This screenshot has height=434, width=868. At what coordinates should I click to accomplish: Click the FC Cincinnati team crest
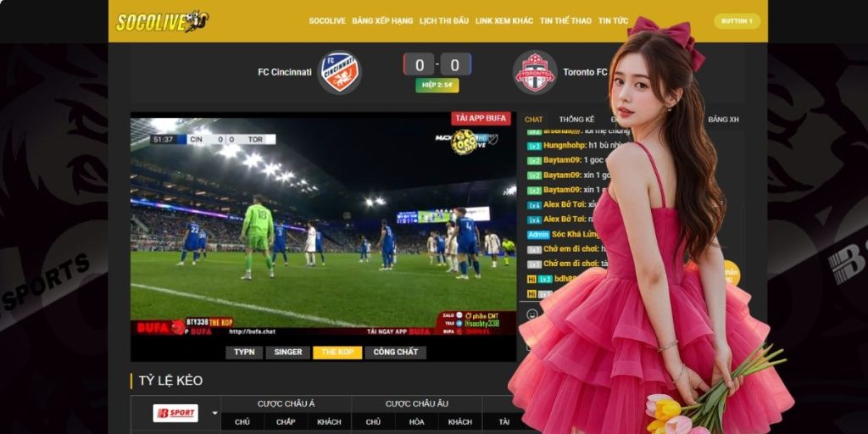pos(339,73)
